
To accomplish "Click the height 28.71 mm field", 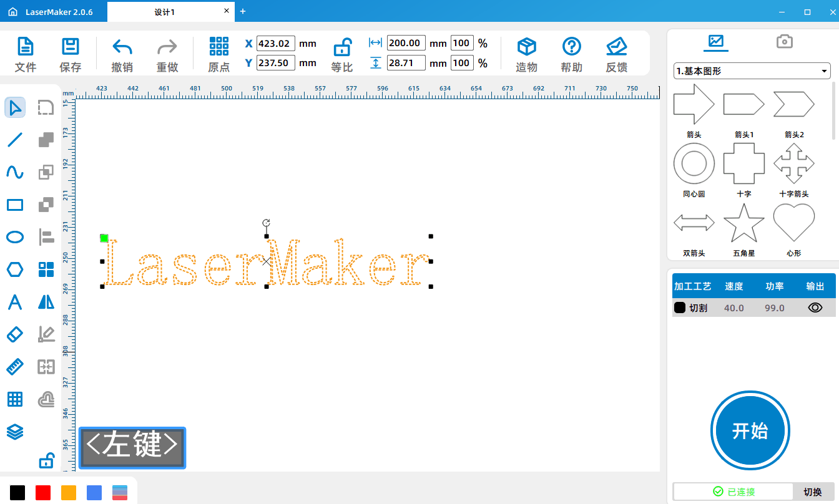I will 406,62.
